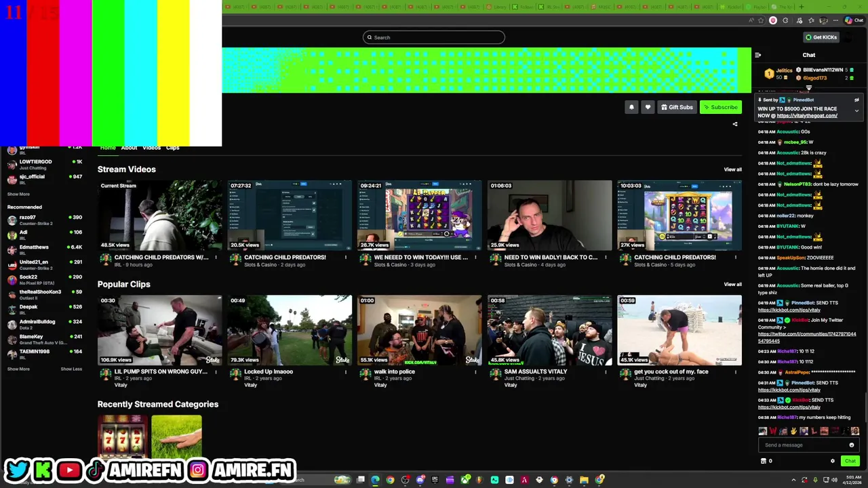This screenshot has width=868, height=488.
Task: Click the Get KICKs button
Action: point(821,37)
